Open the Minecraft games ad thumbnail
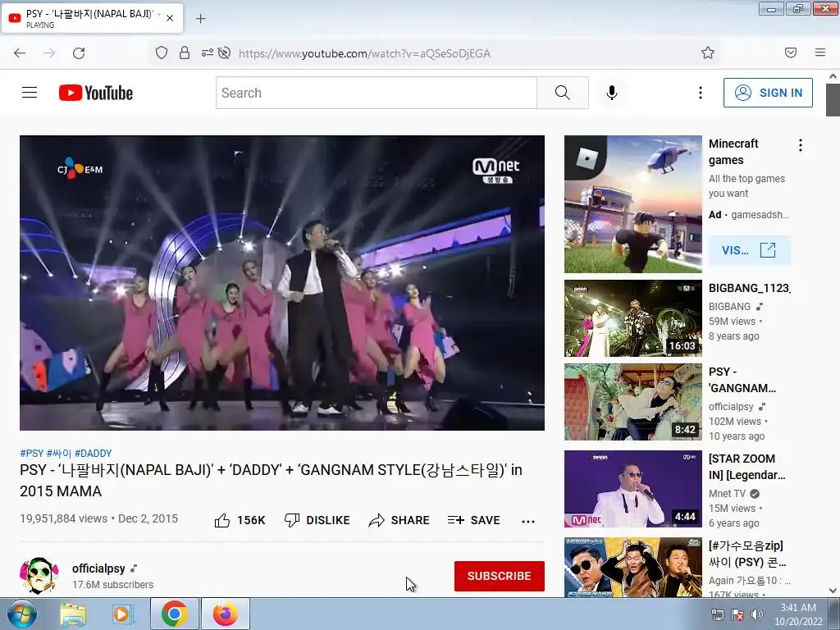Screen dimensions: 840x630 pos(632,204)
